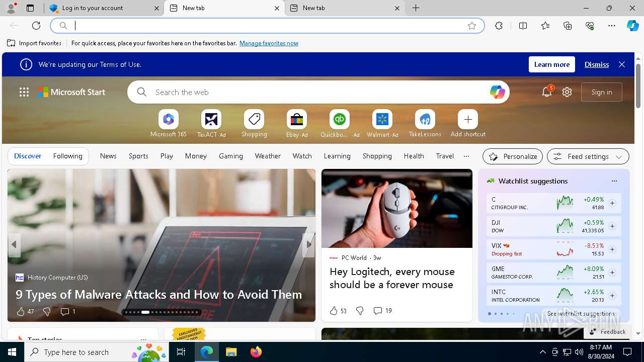
Task: Open the browser profile icon
Action: (11, 8)
